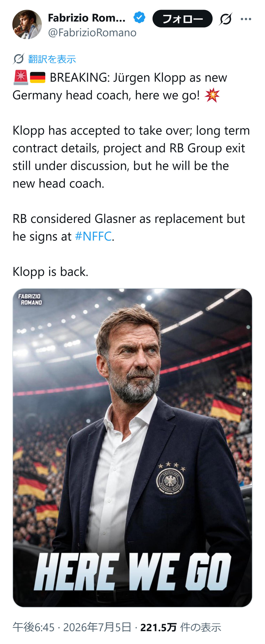Screen dimensions: 265x644
Task: Show the translation via 翻訳を表示
Action: 52,59
